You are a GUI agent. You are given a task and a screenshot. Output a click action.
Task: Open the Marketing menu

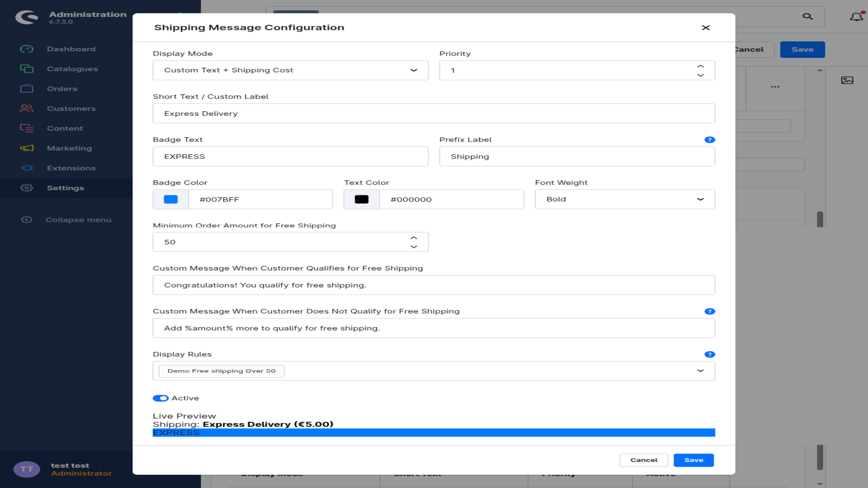click(69, 148)
